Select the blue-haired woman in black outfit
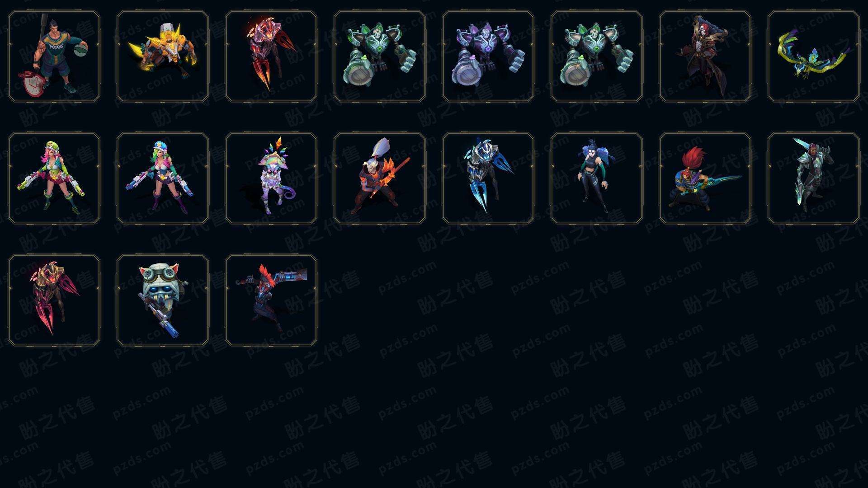868x488 pixels. click(x=597, y=178)
